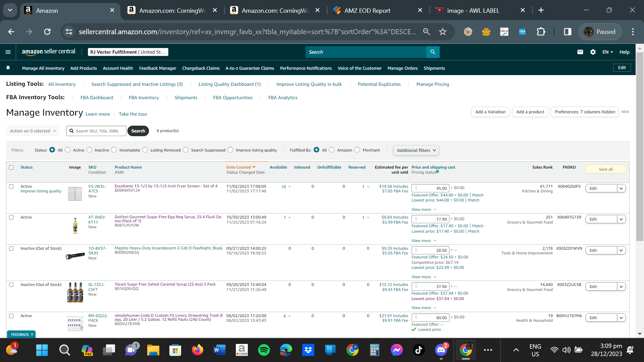Reload the page with the refresh icon
This screenshot has height=362, width=644.
47,32
